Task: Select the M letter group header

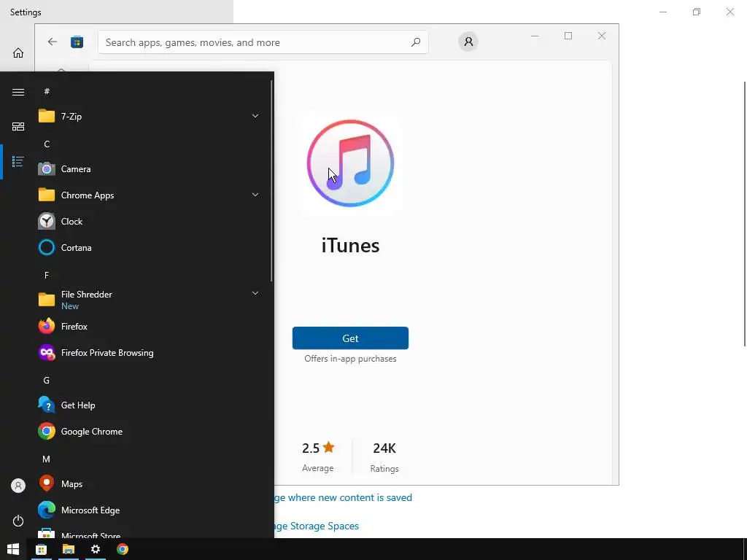Action: tap(46, 459)
